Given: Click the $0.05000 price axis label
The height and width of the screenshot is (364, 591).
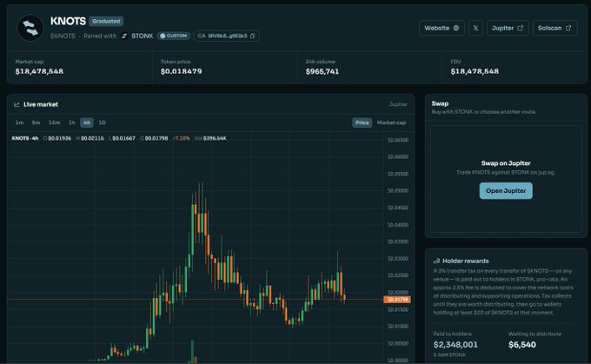Looking at the screenshot, I should (398, 190).
